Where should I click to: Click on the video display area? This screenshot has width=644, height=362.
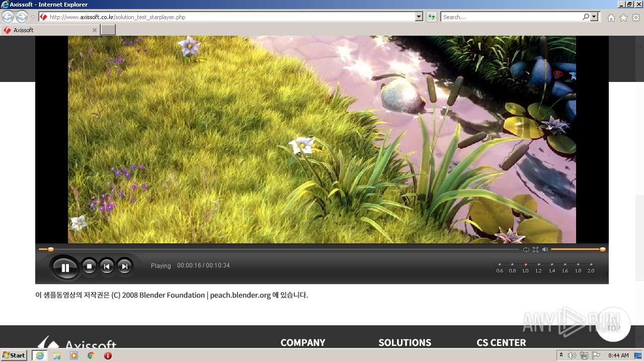pos(322,139)
